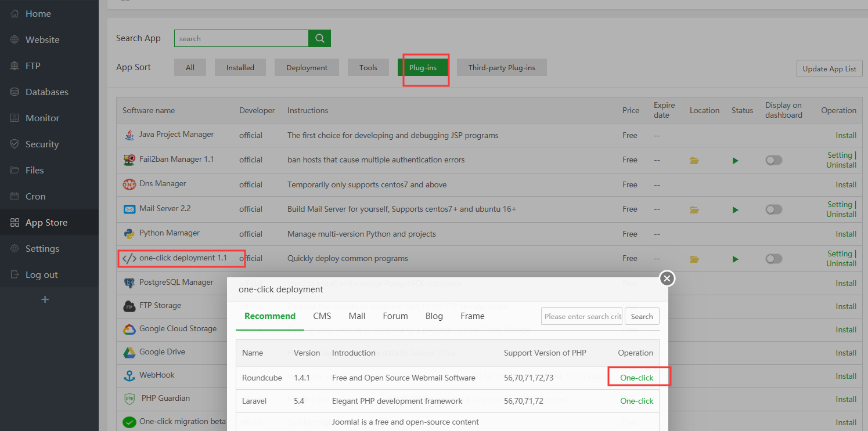Image resolution: width=868 pixels, height=431 pixels.
Task: Toggle Fail2ban Manager display on dashboard
Action: point(773,160)
